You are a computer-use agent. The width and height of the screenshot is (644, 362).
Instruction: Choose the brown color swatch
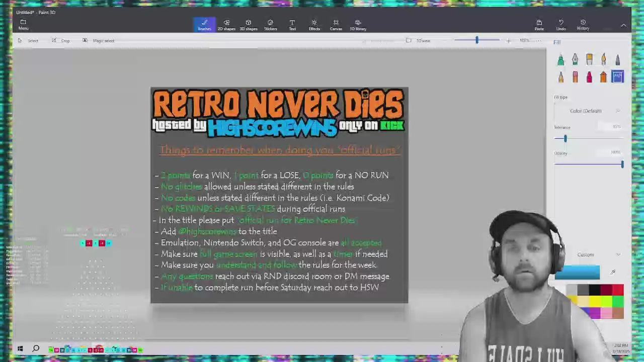coord(618,313)
